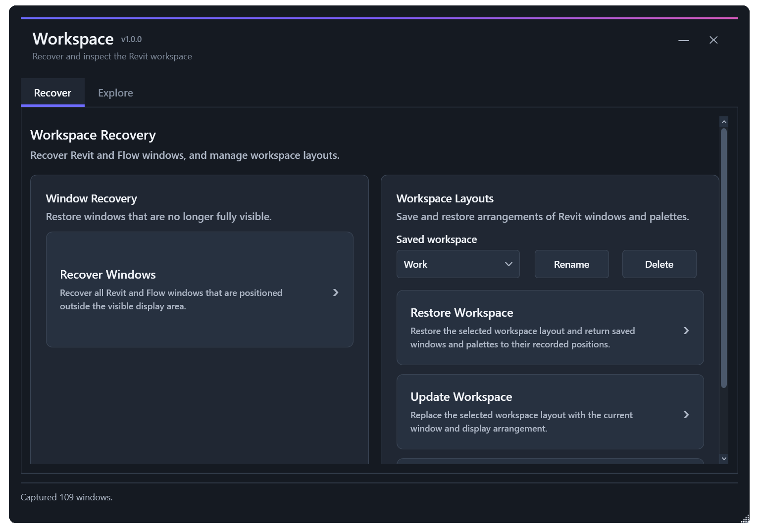The height and width of the screenshot is (532, 760).
Task: Click the 'Saved workspace' label
Action: [437, 239]
